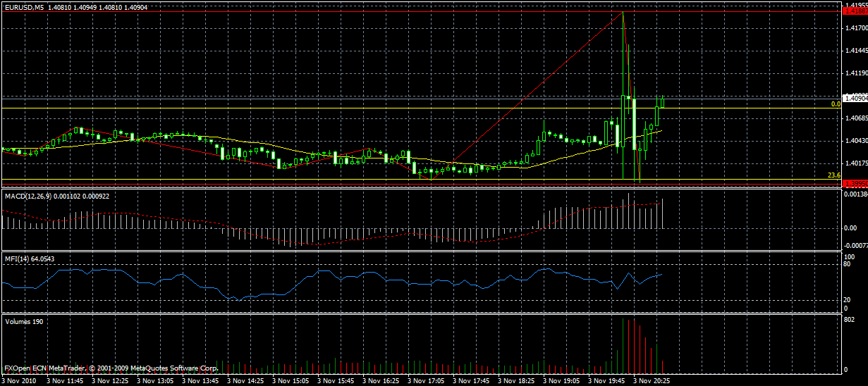This screenshot has width=868, height=386.
Task: Click the 1.40685 price axis value
Action: 855,118
